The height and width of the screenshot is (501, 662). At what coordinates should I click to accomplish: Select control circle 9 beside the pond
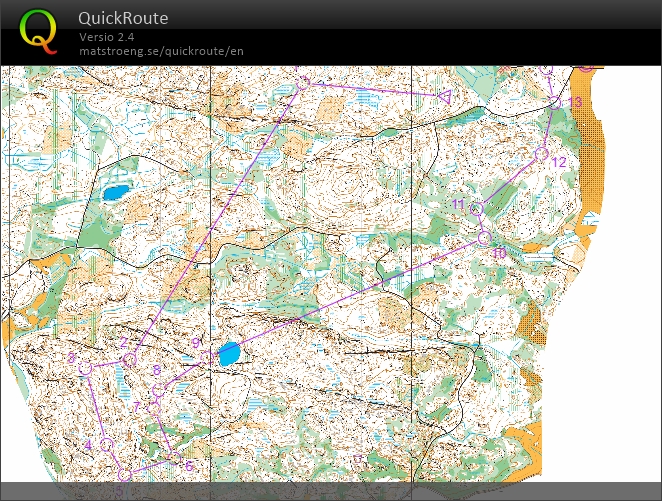click(x=205, y=357)
